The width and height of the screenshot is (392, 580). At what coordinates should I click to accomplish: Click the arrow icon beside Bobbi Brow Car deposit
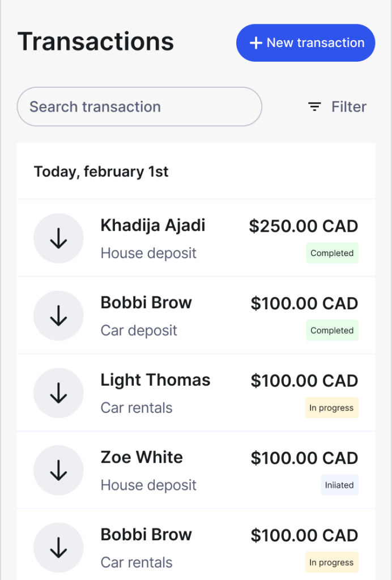tap(58, 315)
